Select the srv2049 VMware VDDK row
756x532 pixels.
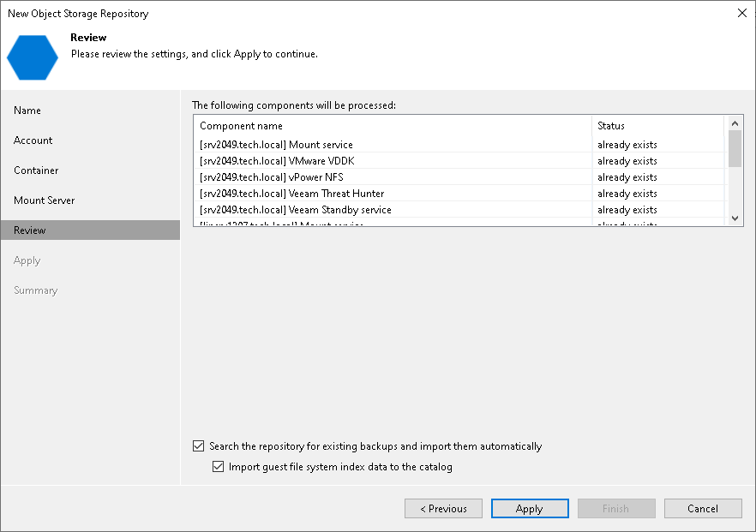click(459, 161)
